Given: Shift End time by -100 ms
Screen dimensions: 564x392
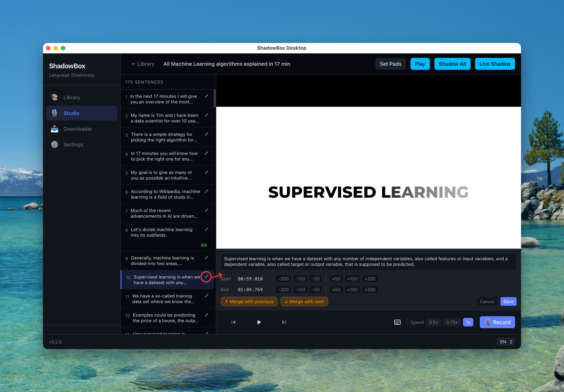Looking at the screenshot, I should tap(300, 290).
